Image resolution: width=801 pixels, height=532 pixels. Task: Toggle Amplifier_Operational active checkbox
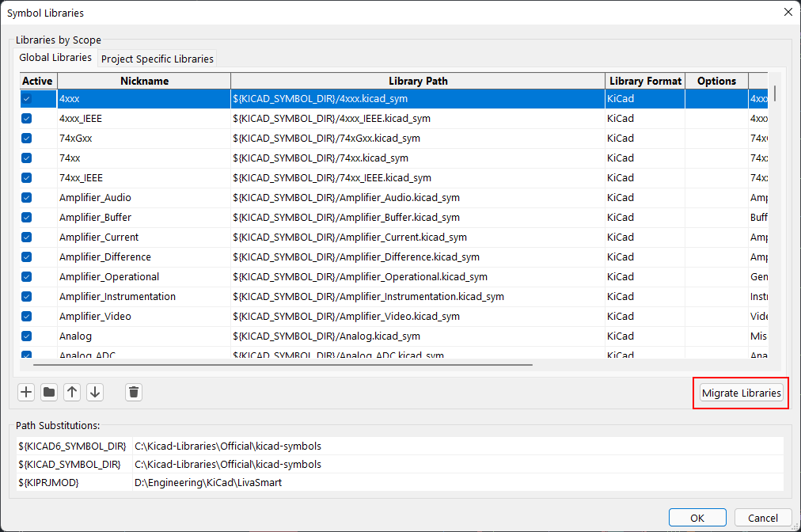coord(27,277)
